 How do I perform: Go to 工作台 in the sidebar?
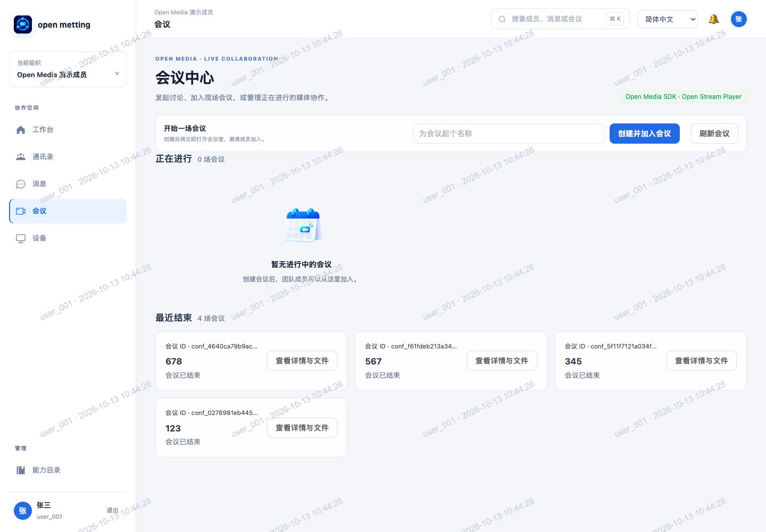68,130
